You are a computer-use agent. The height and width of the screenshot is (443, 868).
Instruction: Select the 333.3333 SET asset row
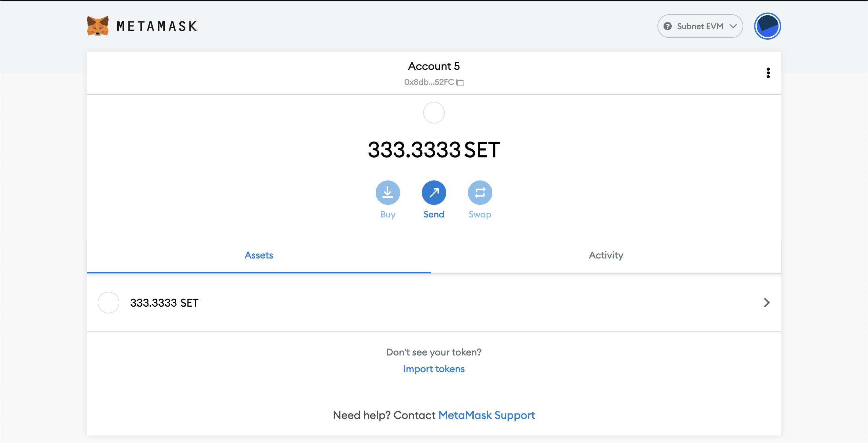pos(434,303)
